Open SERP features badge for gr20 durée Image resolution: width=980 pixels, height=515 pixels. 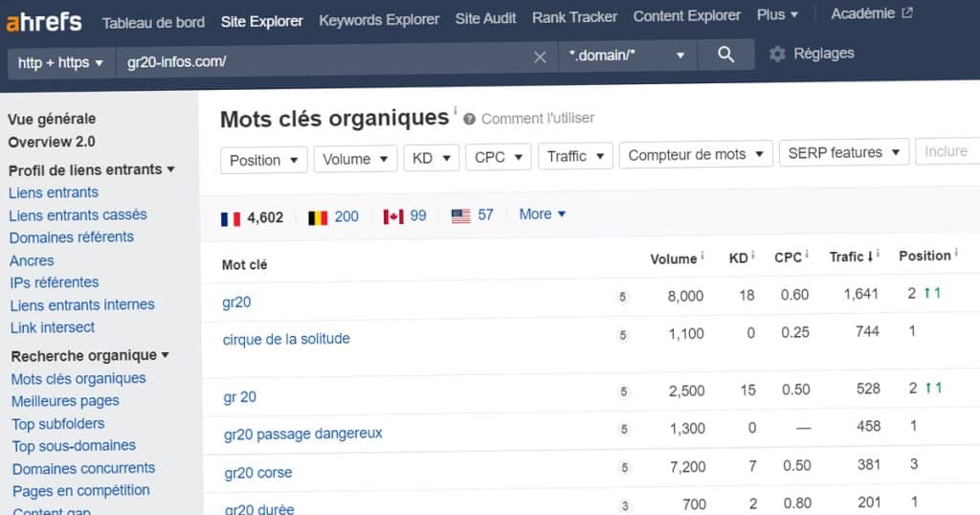click(x=625, y=505)
